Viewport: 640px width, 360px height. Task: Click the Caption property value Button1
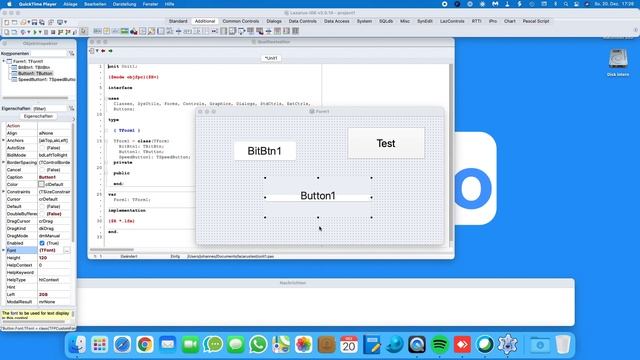[47, 177]
